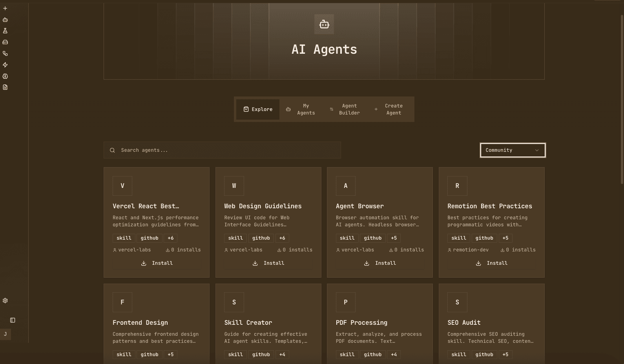Click the lightning bolt sidebar icon

[x=5, y=65]
